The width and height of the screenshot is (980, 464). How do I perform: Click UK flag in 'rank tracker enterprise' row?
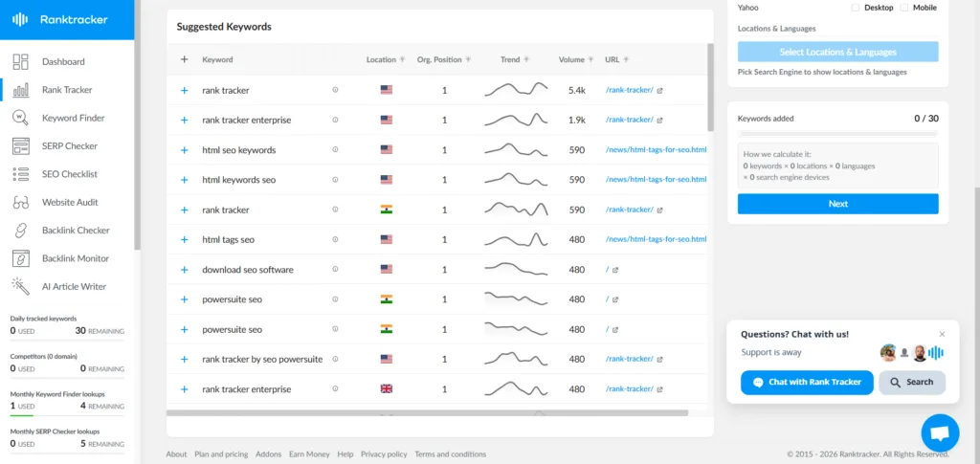(x=387, y=389)
